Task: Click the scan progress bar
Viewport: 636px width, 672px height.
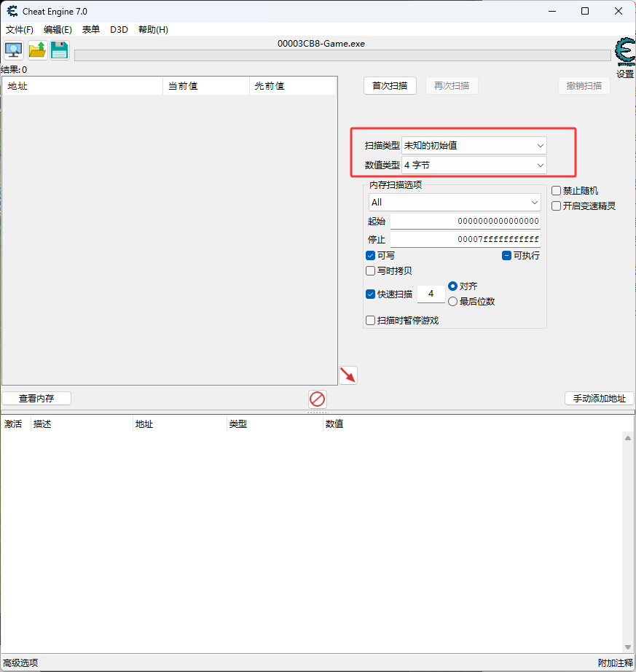Action: coord(342,55)
